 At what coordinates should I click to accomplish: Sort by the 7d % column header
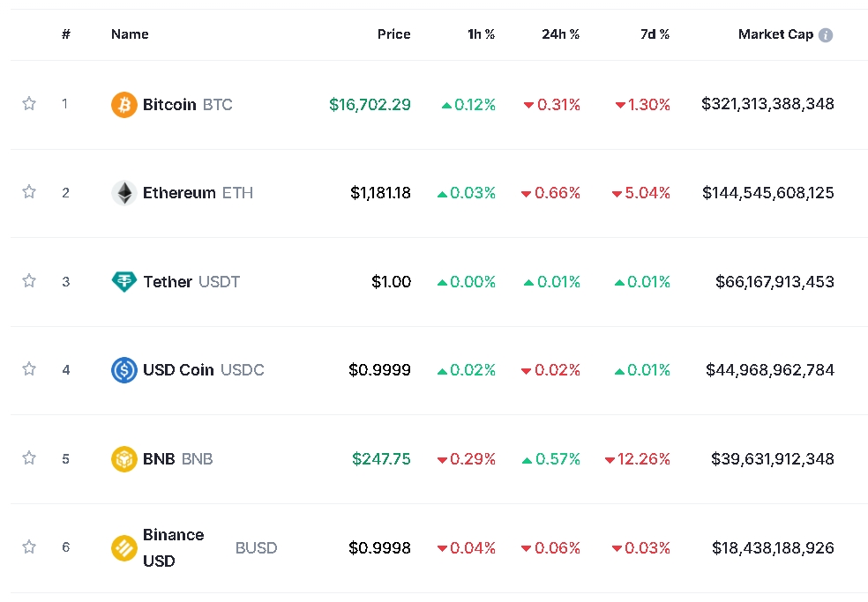click(655, 34)
